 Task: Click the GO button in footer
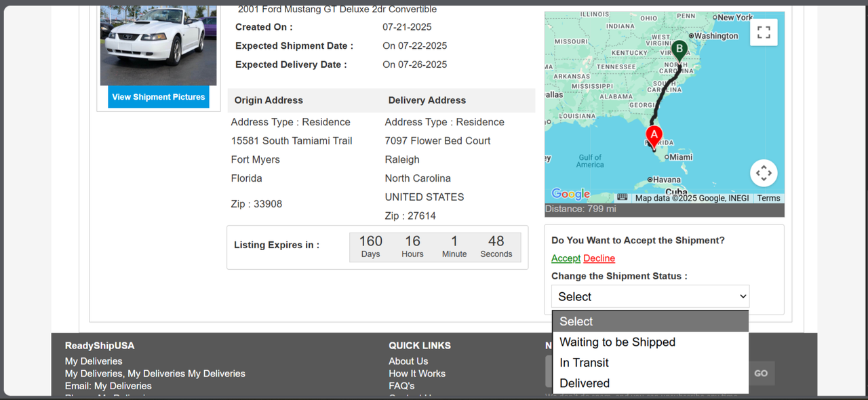click(x=762, y=374)
